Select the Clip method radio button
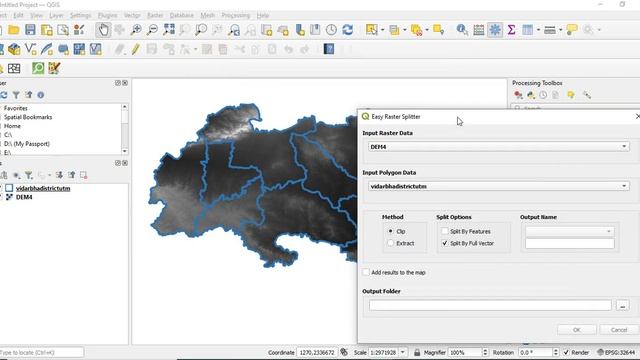The width and height of the screenshot is (640, 360). click(x=391, y=231)
